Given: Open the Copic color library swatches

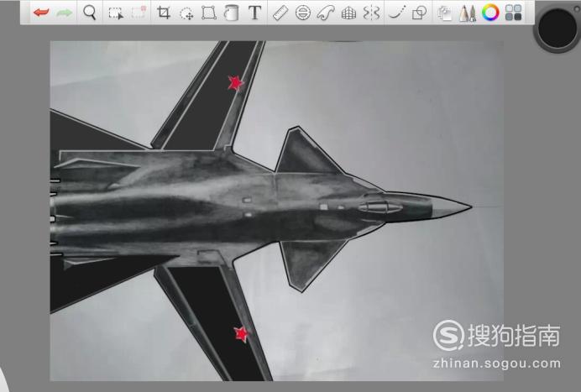Looking at the screenshot, I should pos(514,13).
